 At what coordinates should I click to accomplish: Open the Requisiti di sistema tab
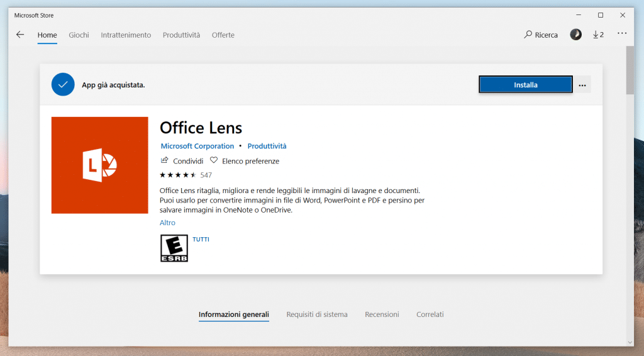[316, 314]
